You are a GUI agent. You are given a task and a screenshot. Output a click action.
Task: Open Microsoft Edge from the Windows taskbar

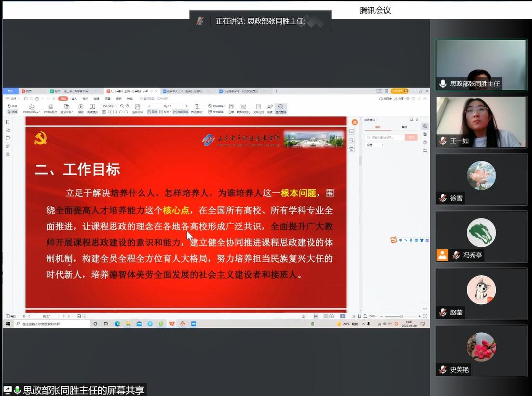tap(117, 324)
